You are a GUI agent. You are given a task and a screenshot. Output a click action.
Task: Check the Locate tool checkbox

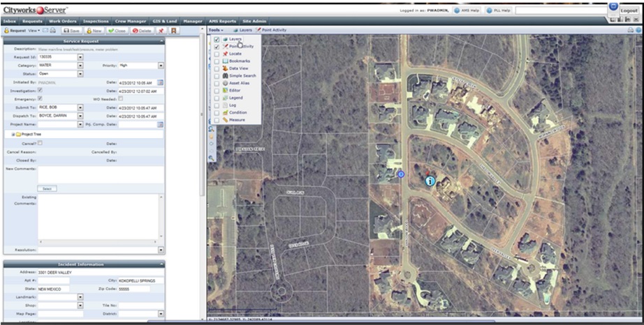[x=217, y=54]
